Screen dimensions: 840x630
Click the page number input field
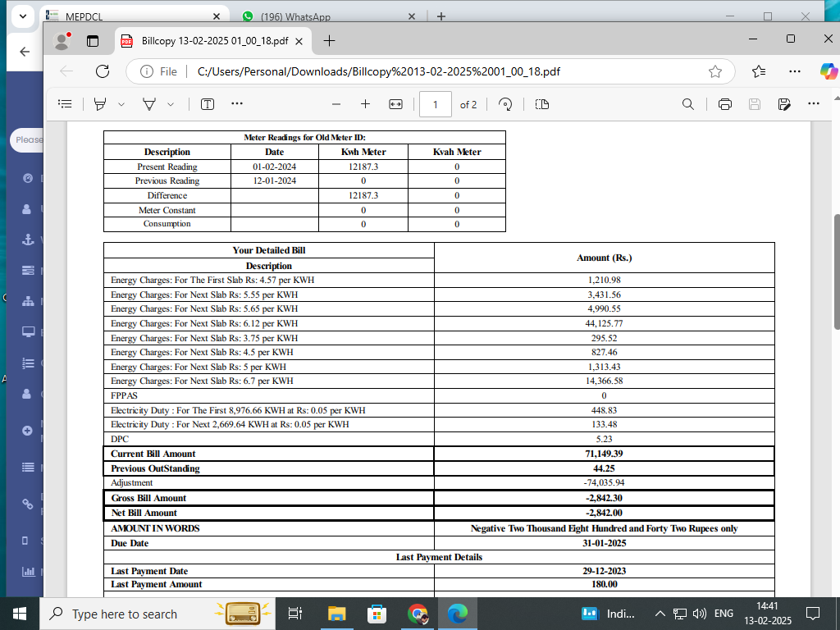click(435, 104)
